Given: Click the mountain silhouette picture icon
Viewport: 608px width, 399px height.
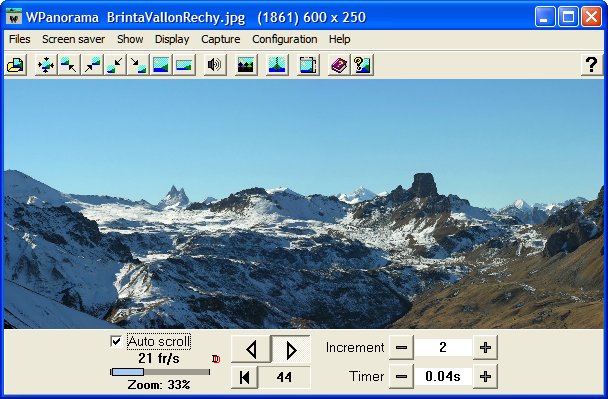Looking at the screenshot, I should [x=246, y=65].
